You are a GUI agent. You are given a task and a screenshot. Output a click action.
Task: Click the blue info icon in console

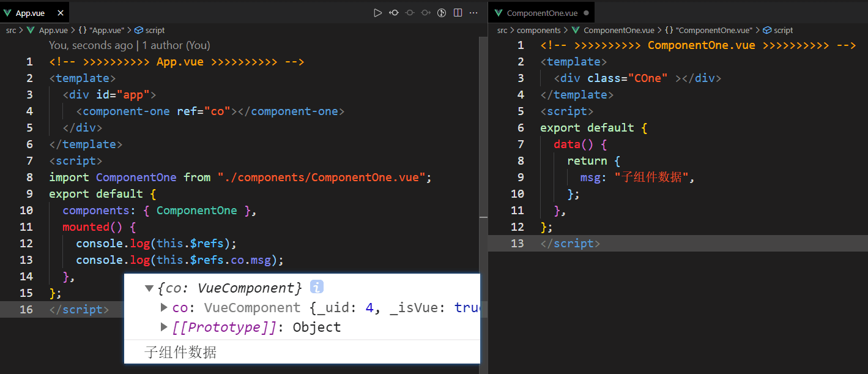317,286
